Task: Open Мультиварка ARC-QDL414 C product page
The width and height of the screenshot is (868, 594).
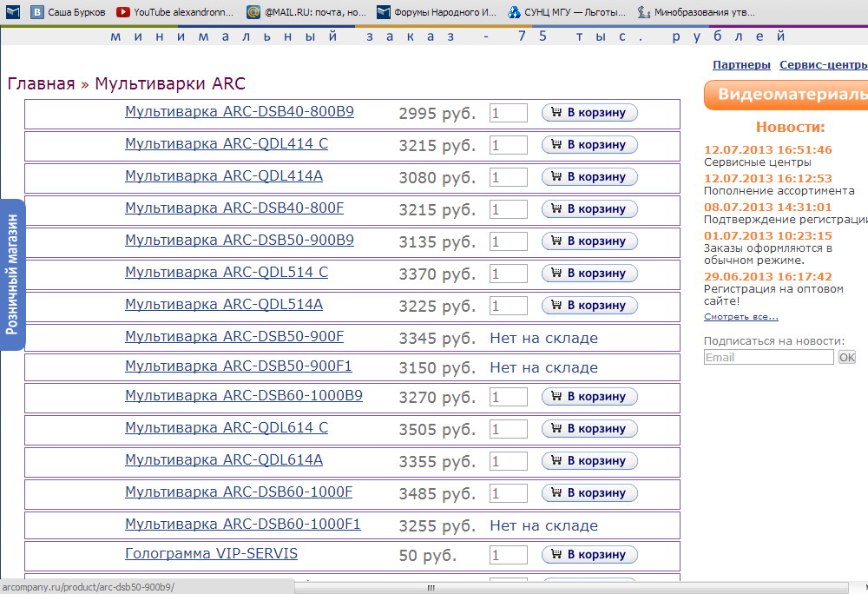Action: 227,143
